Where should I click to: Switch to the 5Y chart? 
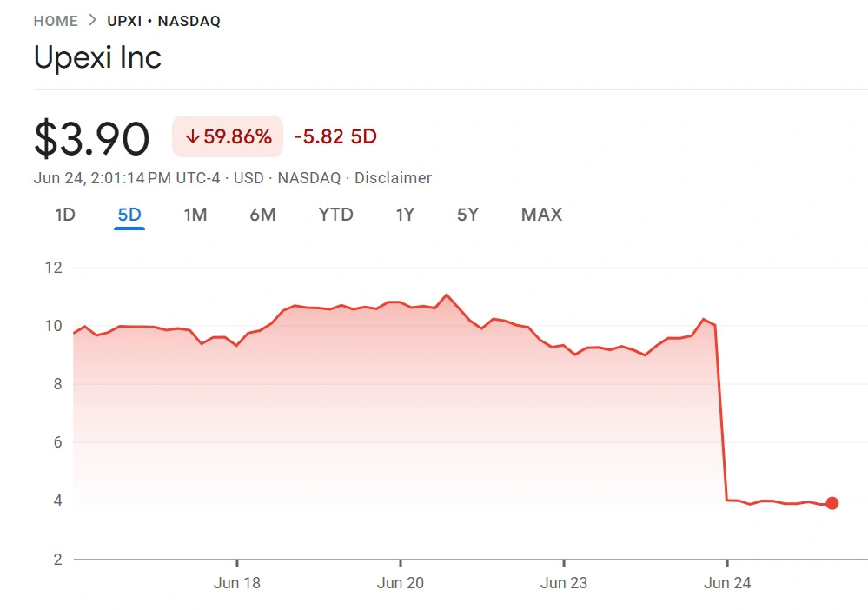[x=467, y=215]
